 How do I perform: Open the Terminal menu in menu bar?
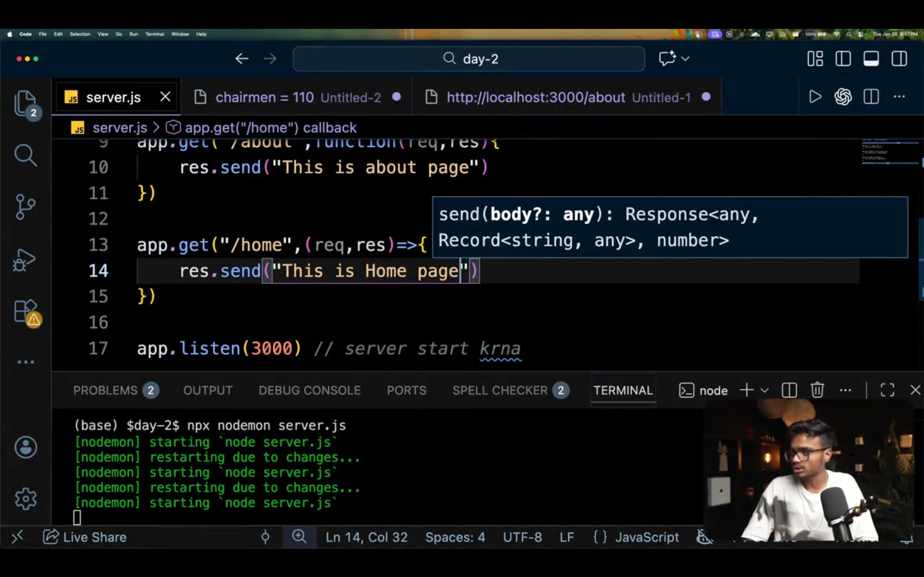[155, 34]
